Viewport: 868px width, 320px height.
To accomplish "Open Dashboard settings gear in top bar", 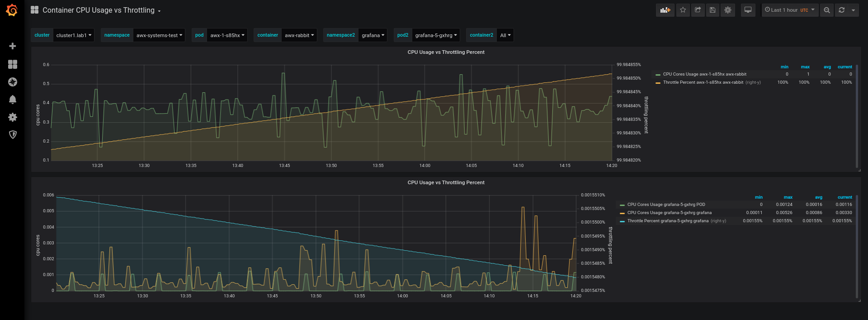I will [x=727, y=10].
